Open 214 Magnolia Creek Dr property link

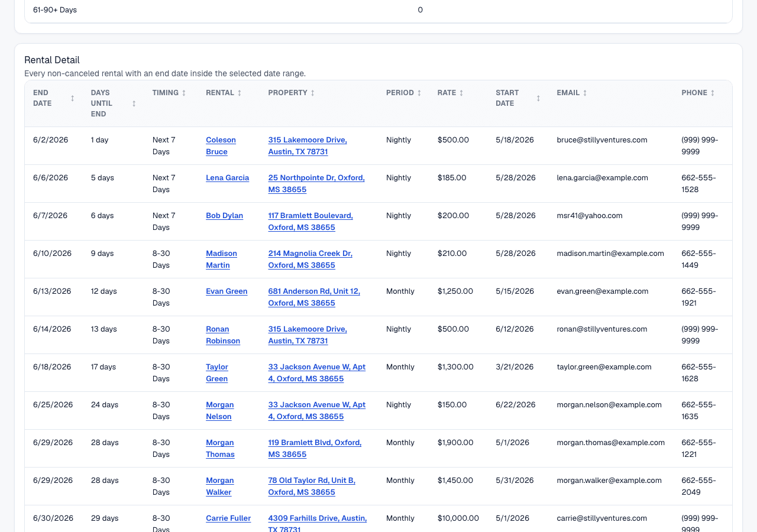coord(310,259)
